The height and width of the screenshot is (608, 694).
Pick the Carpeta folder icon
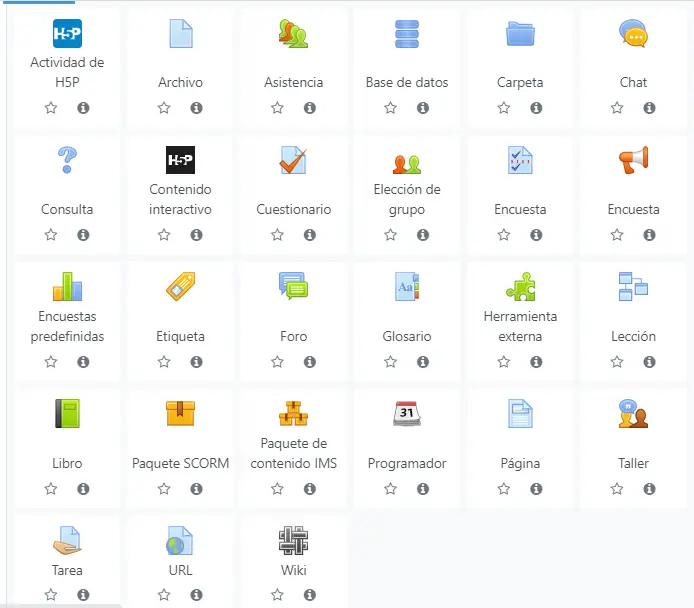(520, 34)
